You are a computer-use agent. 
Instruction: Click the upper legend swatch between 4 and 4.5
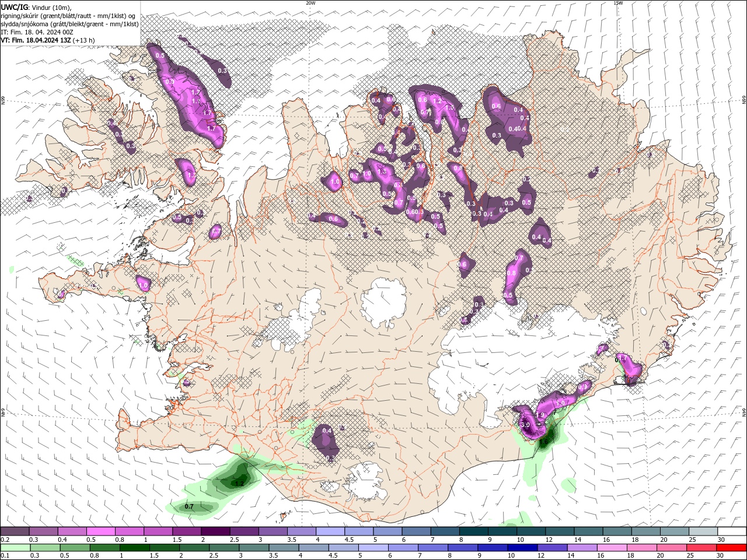click(330, 531)
